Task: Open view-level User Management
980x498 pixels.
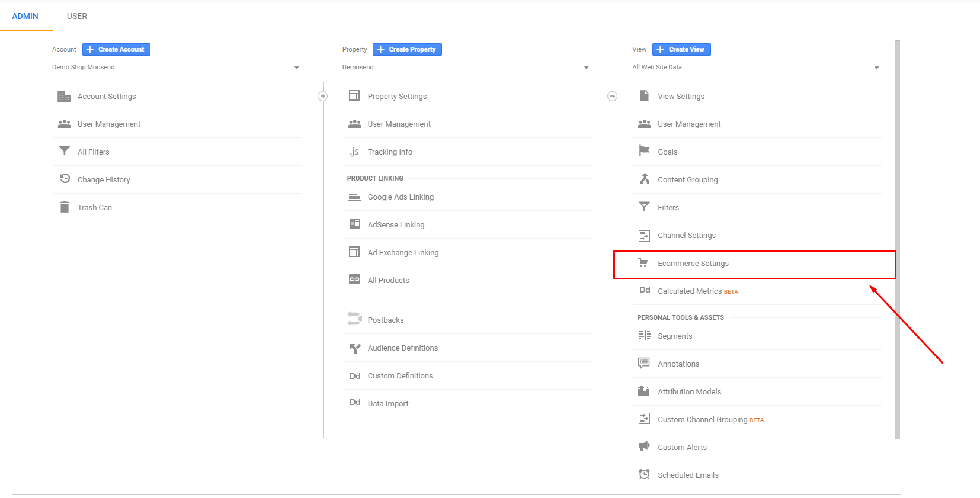Action: 757,124
